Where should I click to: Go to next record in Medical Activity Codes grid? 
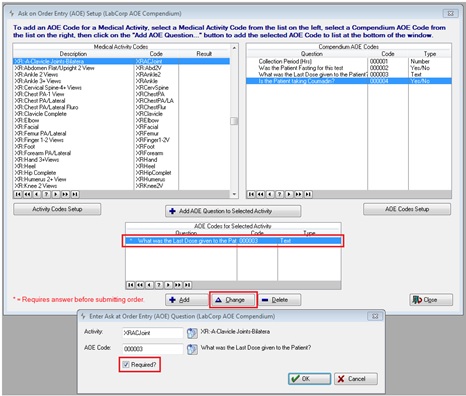pyautogui.click(x=56, y=194)
